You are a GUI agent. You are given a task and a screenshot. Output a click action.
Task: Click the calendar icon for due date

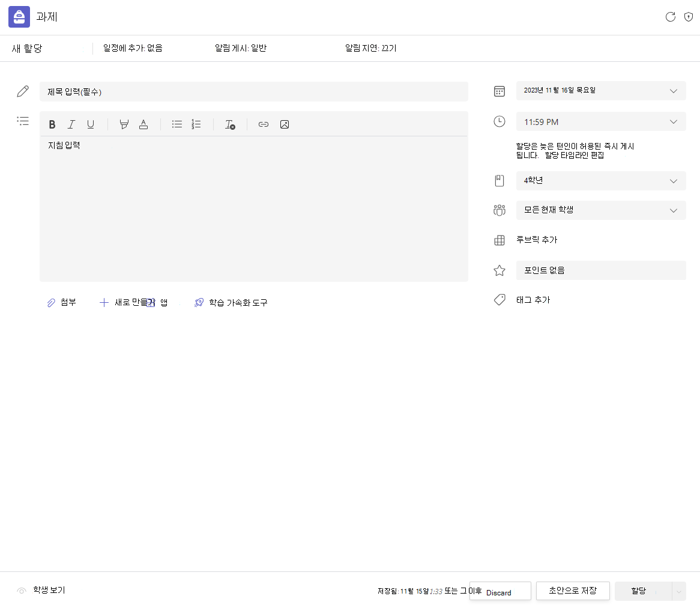(x=499, y=91)
